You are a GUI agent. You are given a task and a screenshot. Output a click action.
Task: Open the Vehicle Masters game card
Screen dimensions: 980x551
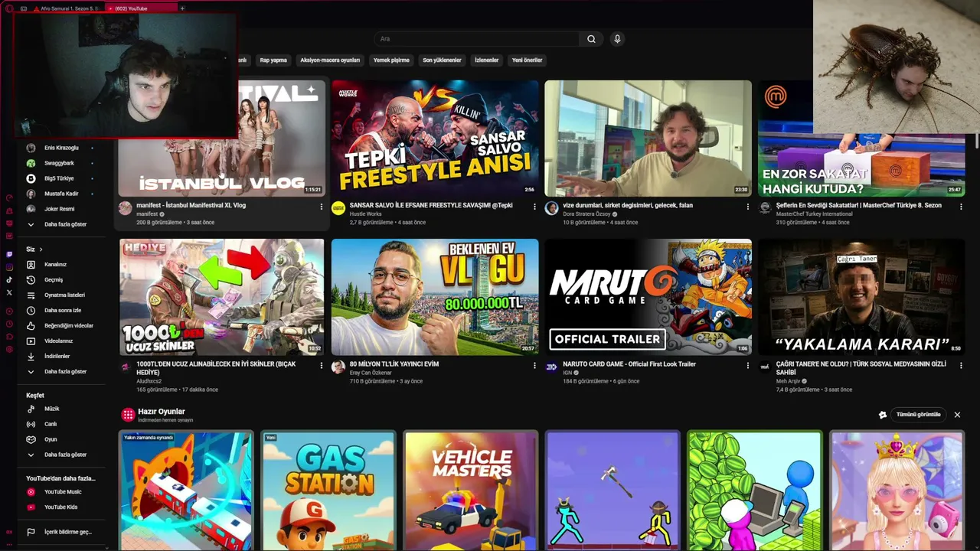[x=471, y=491]
